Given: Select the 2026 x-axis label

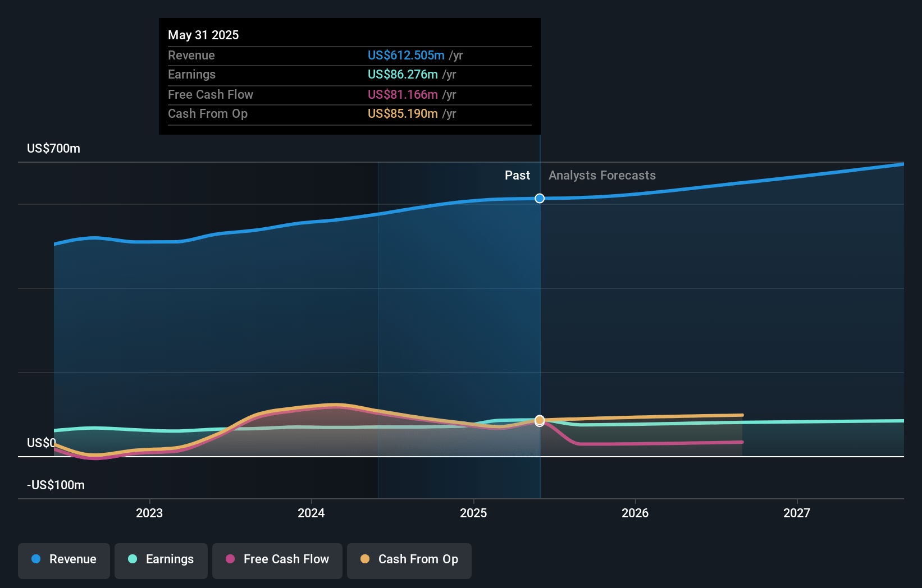Looking at the screenshot, I should coord(635,513).
